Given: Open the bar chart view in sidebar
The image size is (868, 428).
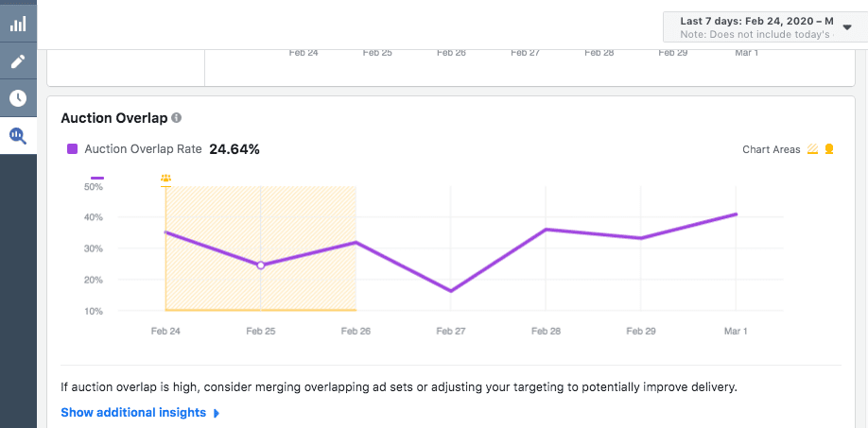Looking at the screenshot, I should (18, 25).
